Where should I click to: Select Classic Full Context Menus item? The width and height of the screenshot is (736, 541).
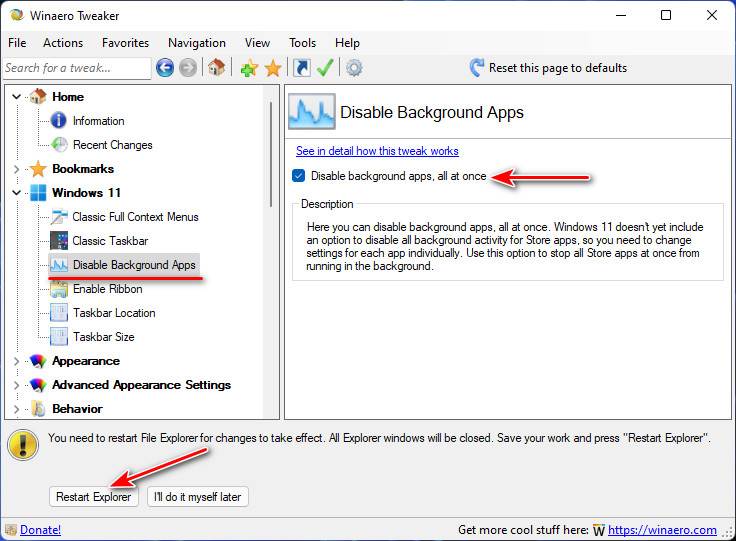coord(135,217)
